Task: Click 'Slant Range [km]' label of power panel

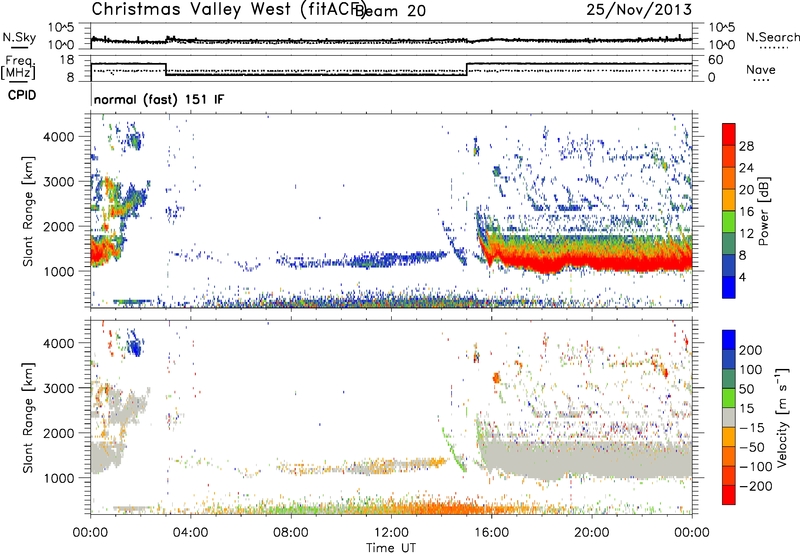Action: [x=28, y=211]
